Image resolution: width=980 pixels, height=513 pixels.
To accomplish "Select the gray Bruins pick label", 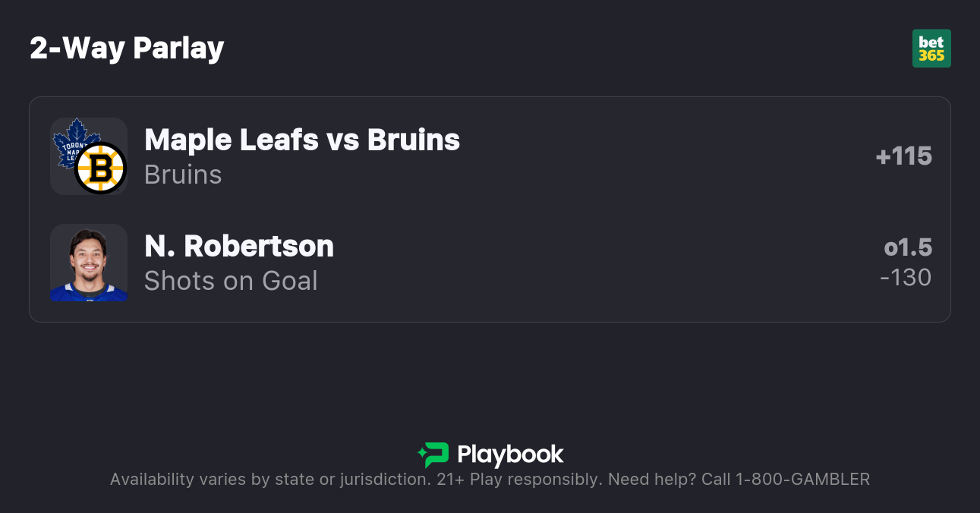I will tap(183, 175).
